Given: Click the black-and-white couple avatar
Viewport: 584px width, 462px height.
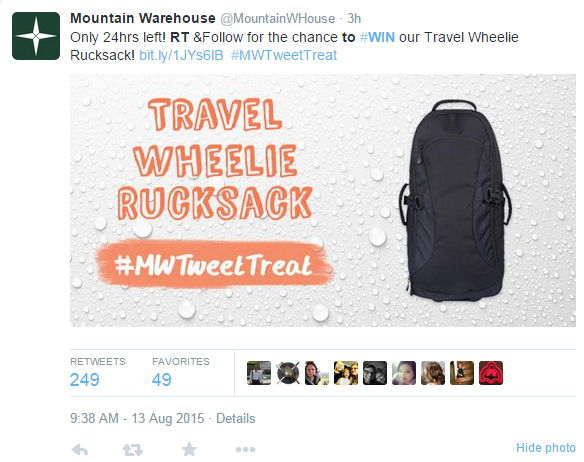Looking at the screenshot, I should point(375,373).
